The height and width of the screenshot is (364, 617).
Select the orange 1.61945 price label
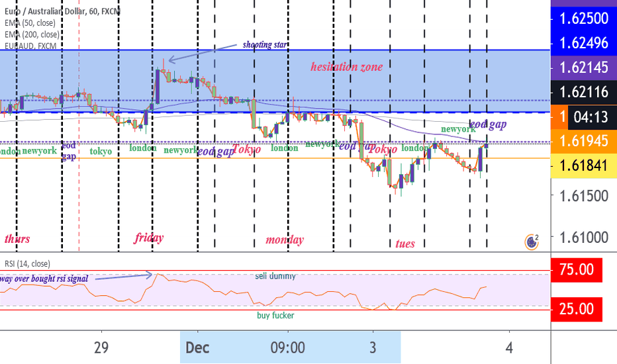pyautogui.click(x=583, y=140)
